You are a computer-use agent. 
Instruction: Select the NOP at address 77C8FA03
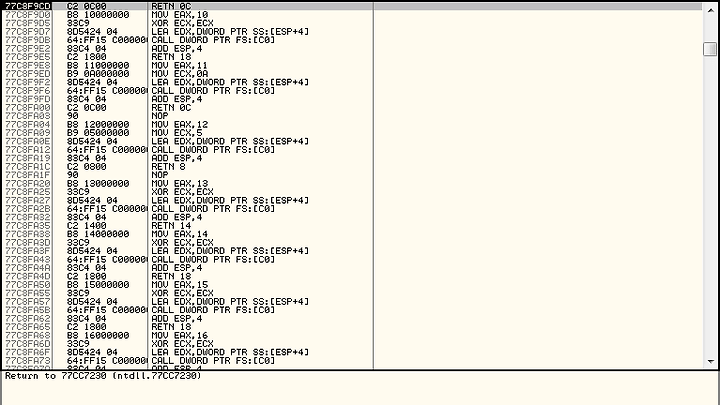click(x=160, y=116)
